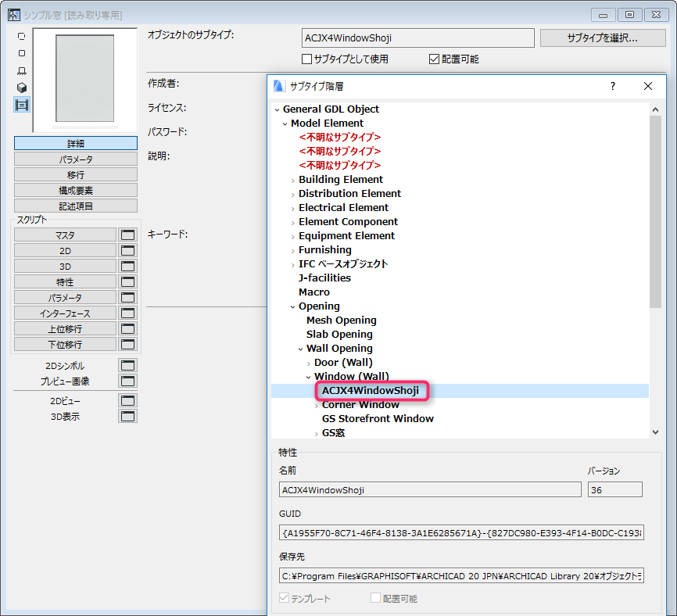Viewport: 677px width, 616px height.
Task: Open the 3D script button
Action: (65, 266)
